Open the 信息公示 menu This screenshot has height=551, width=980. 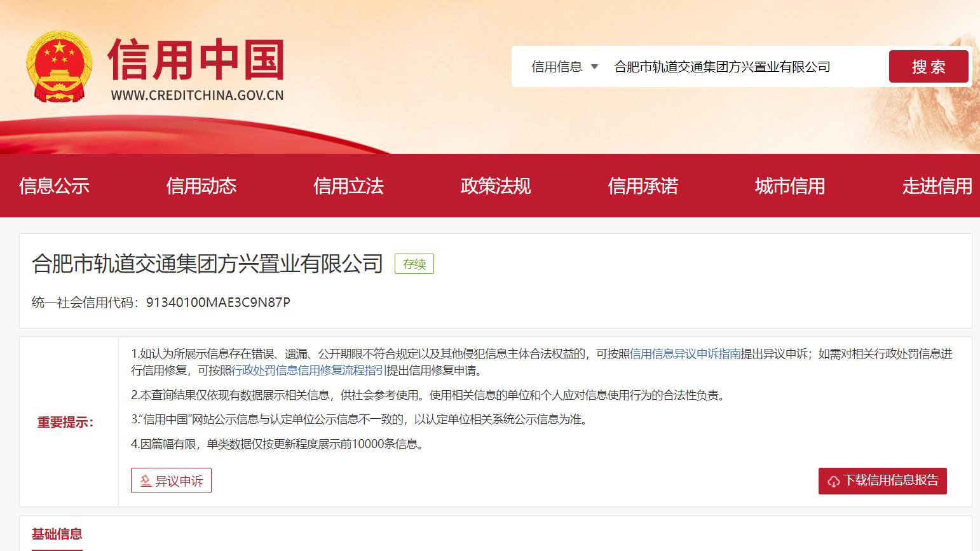(54, 186)
